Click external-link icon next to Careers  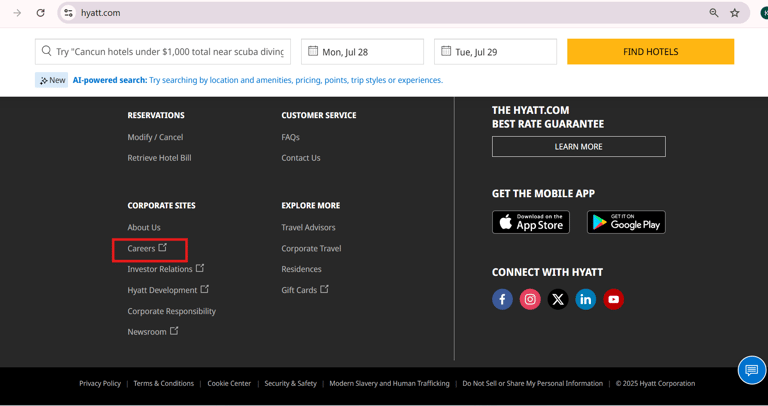coord(163,247)
